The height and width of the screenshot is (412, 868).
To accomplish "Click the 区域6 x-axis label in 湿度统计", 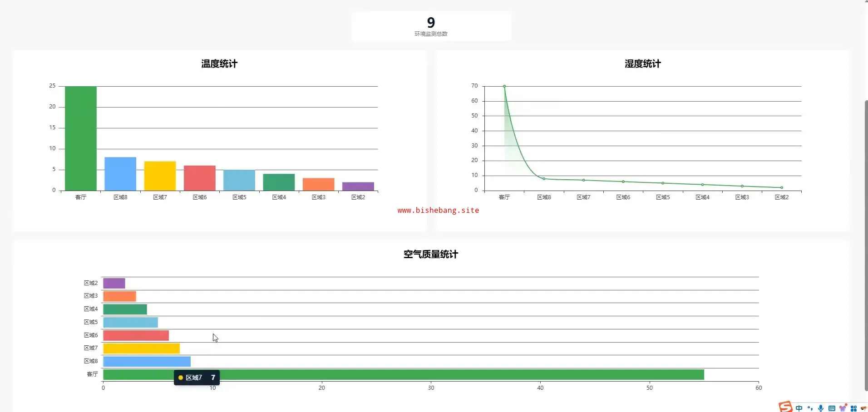I will [x=623, y=197].
